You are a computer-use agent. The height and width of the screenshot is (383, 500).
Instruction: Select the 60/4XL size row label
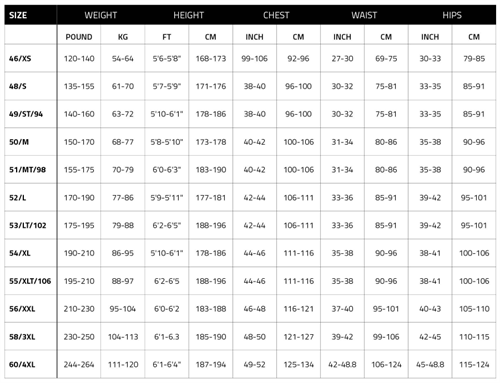pos(22,364)
